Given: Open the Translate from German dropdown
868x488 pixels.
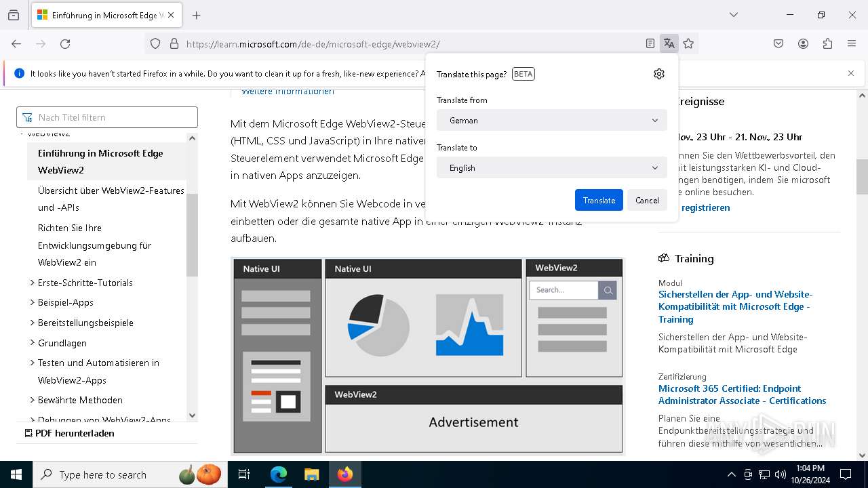Looking at the screenshot, I should (x=552, y=120).
